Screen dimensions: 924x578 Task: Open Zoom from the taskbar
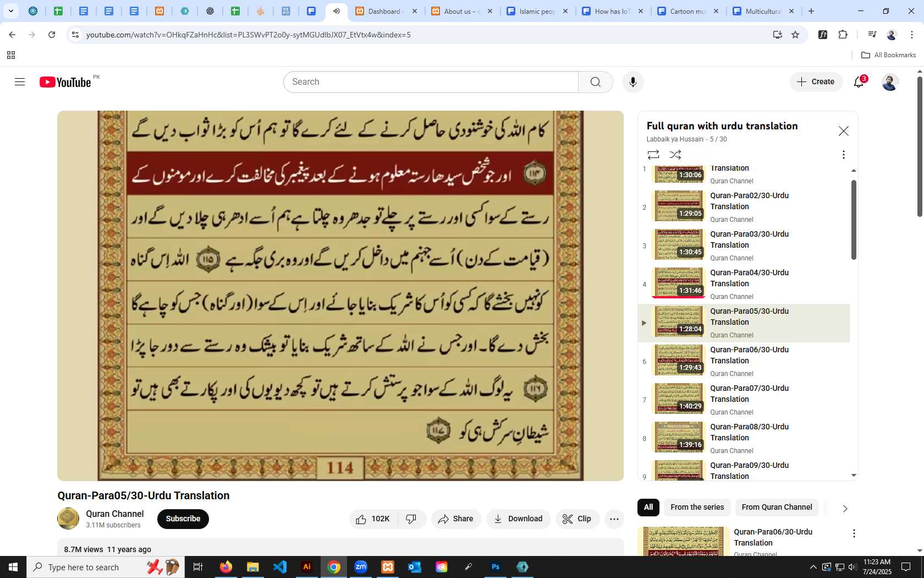tap(361, 567)
